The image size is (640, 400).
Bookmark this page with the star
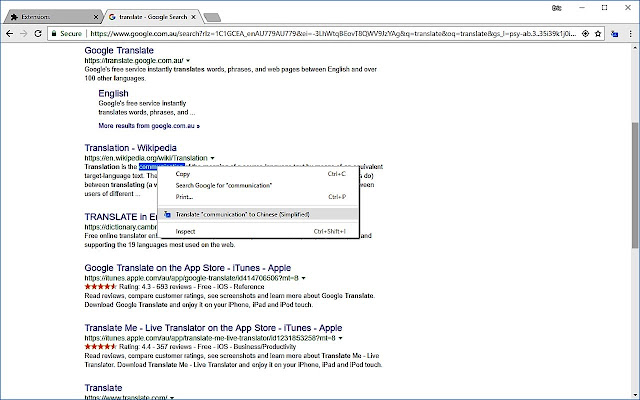tap(598, 34)
